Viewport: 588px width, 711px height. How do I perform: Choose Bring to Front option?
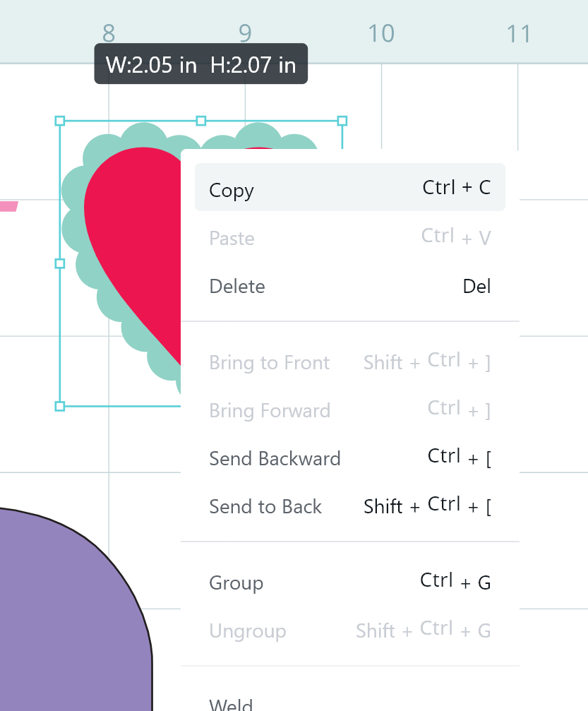(x=269, y=363)
